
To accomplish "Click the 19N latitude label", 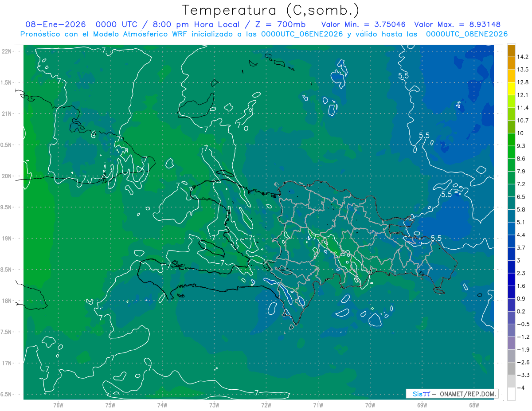I will pyautogui.click(x=6, y=239).
